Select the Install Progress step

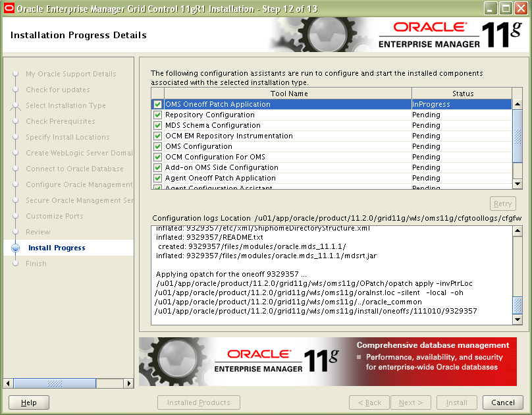click(57, 248)
